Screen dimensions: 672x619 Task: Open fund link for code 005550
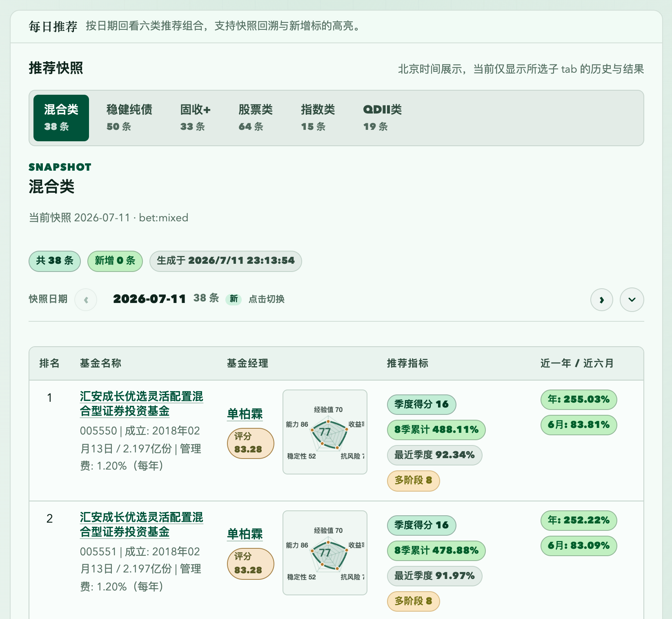(x=141, y=404)
